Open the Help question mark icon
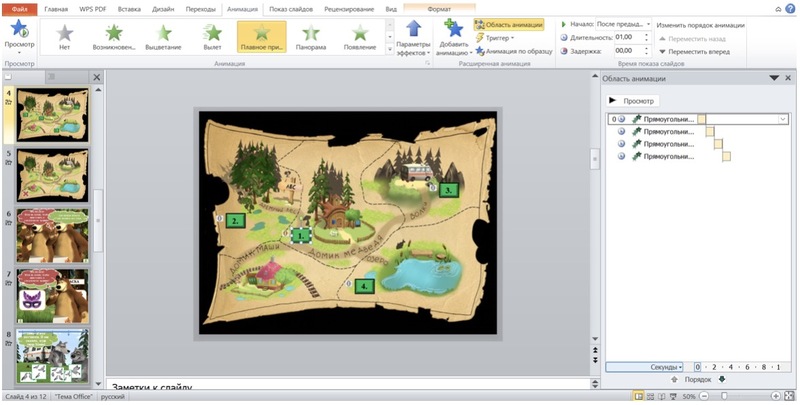 pyautogui.click(x=792, y=9)
